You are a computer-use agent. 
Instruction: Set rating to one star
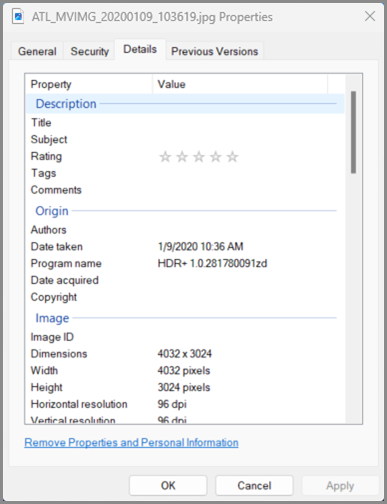click(165, 157)
